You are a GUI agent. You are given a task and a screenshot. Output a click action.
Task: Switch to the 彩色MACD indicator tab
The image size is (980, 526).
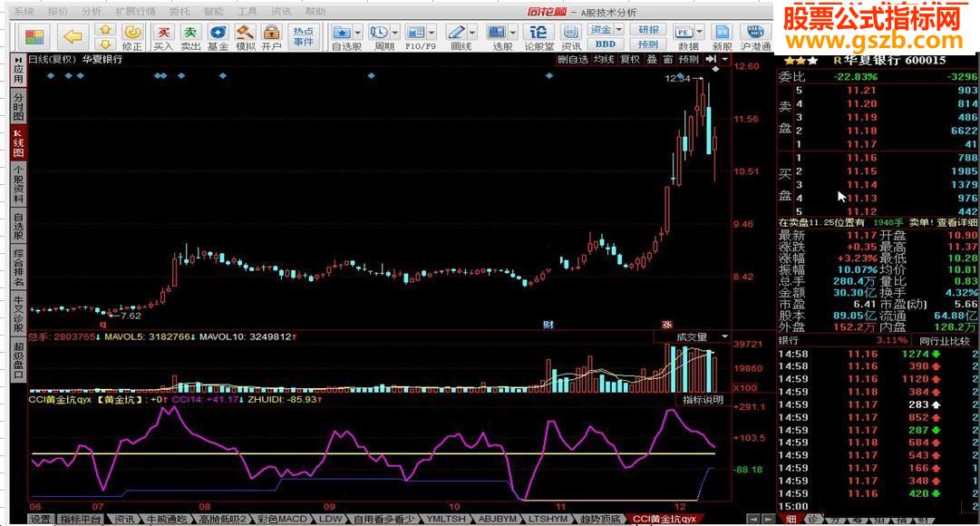click(x=283, y=519)
